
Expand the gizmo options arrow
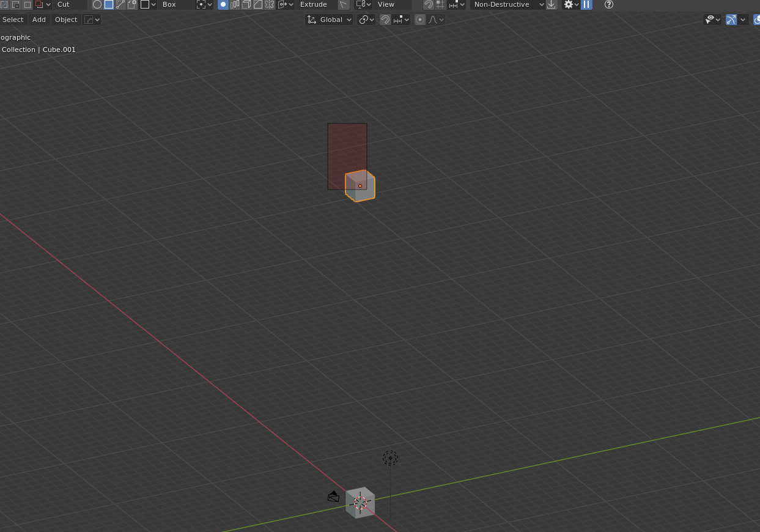click(x=743, y=20)
